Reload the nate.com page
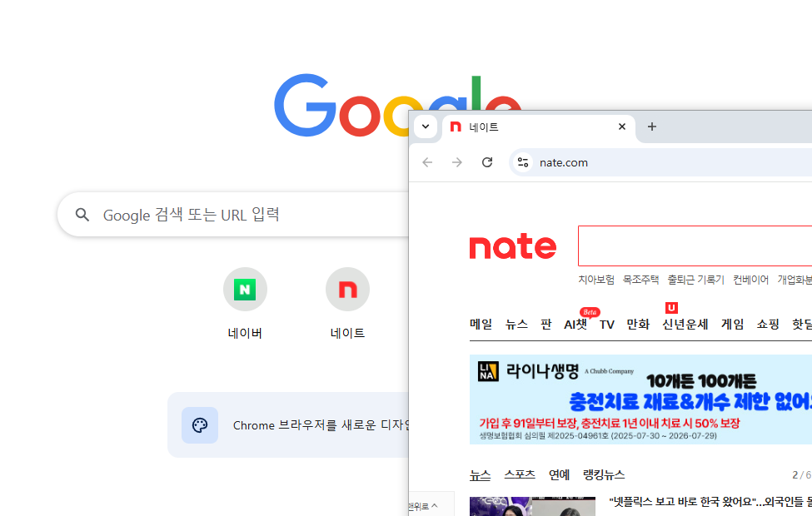 point(487,162)
